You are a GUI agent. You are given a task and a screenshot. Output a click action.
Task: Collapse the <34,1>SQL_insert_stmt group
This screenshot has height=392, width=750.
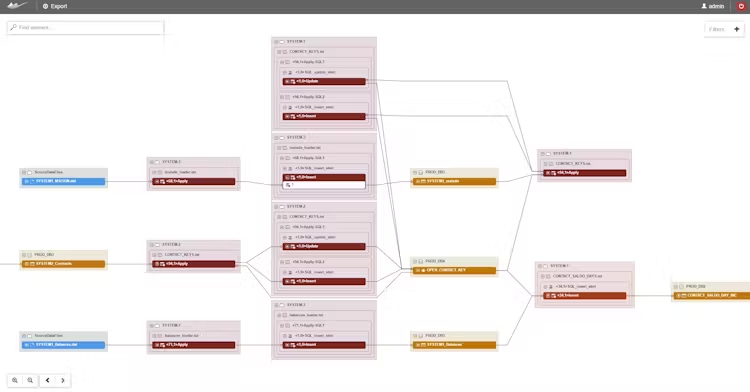[546, 287]
